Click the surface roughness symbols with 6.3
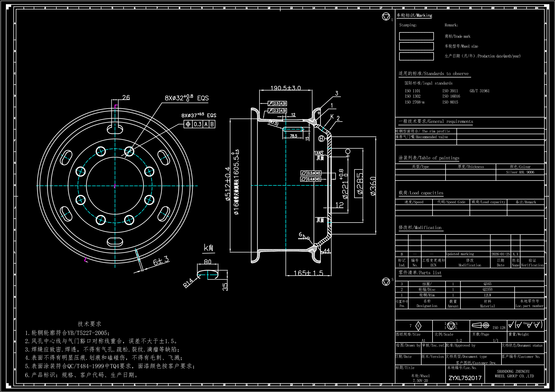The width and height of the screenshot is (555, 392). 525,325
